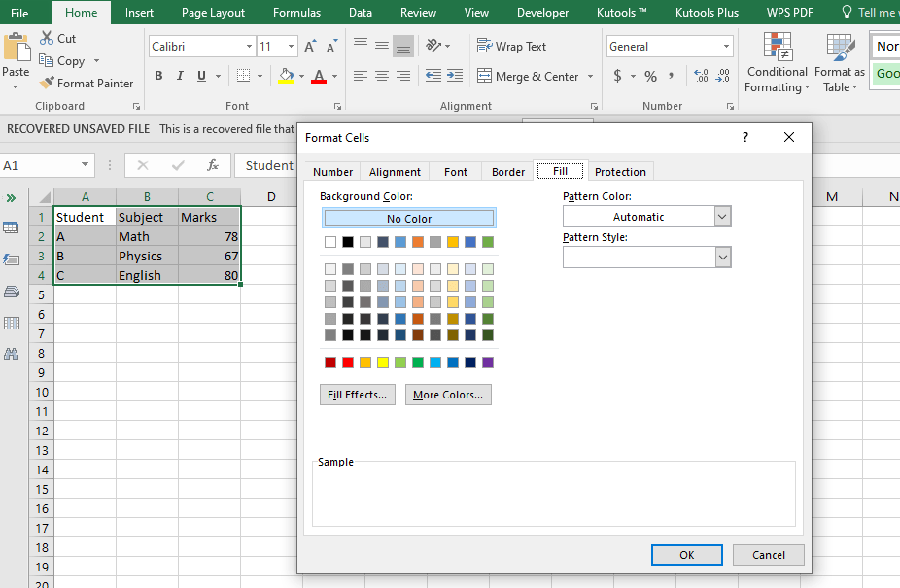Open the Orientation text rotation icon
This screenshot has height=588, width=900.
point(433,46)
